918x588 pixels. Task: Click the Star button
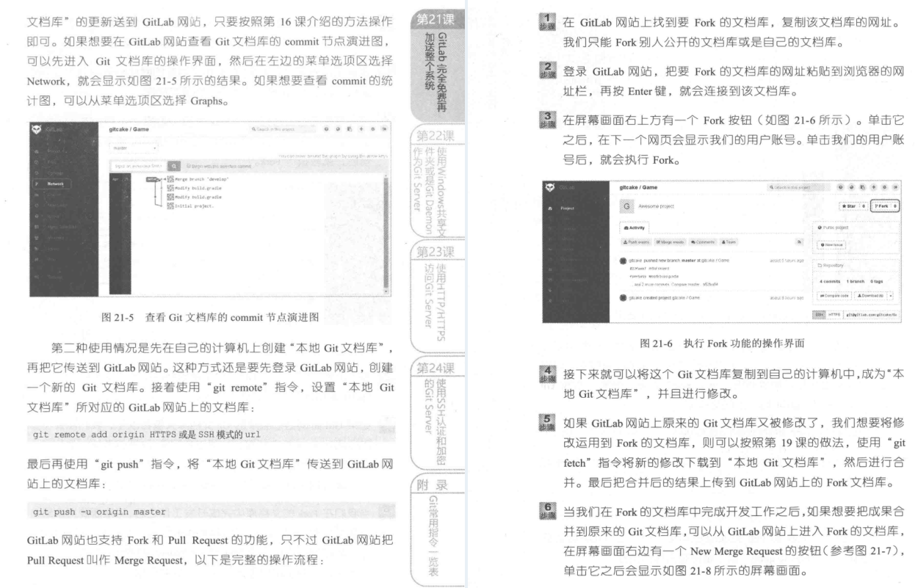pos(853,206)
